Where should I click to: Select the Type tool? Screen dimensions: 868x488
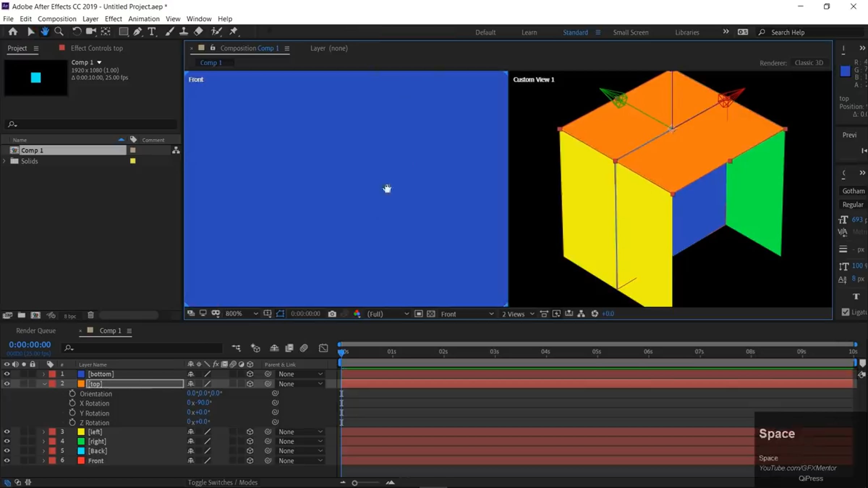tap(152, 32)
